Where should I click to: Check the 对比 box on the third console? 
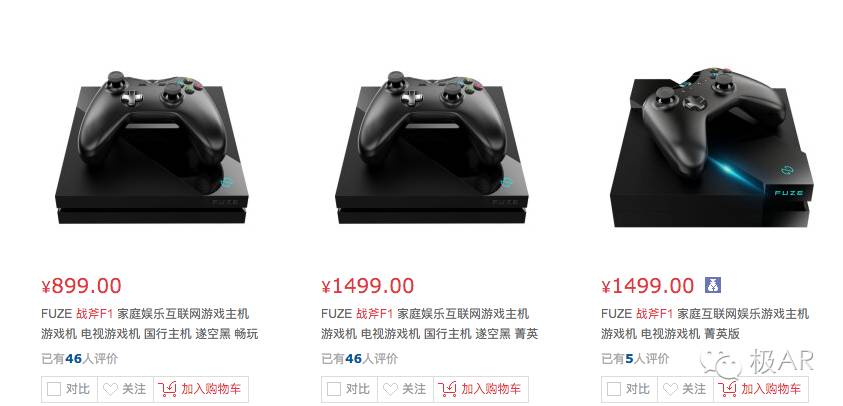click(614, 389)
